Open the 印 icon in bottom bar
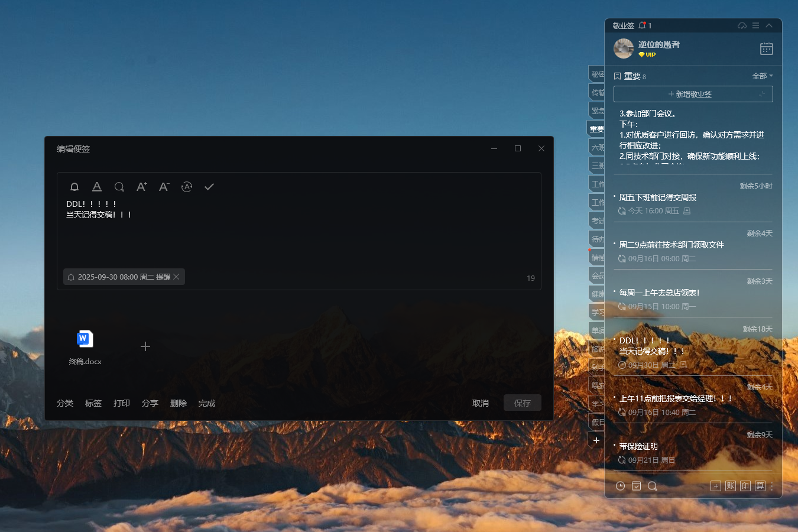This screenshot has height=532, width=798. tap(745, 486)
